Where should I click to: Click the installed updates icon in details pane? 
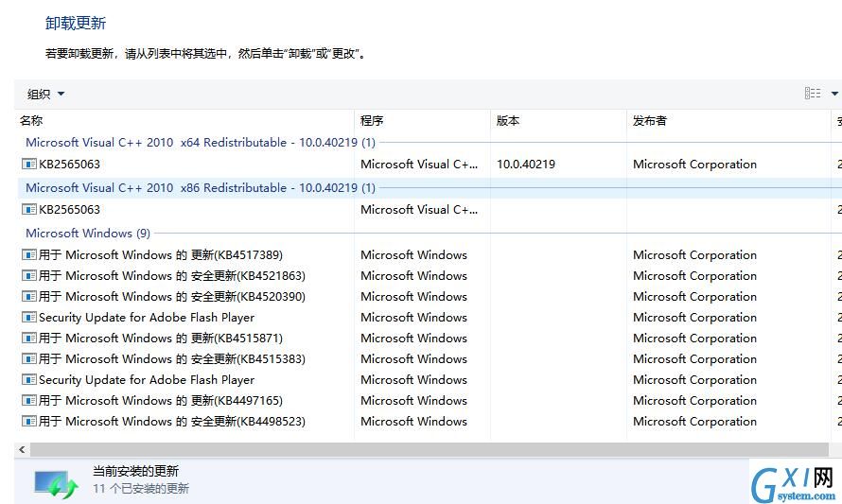(x=56, y=483)
